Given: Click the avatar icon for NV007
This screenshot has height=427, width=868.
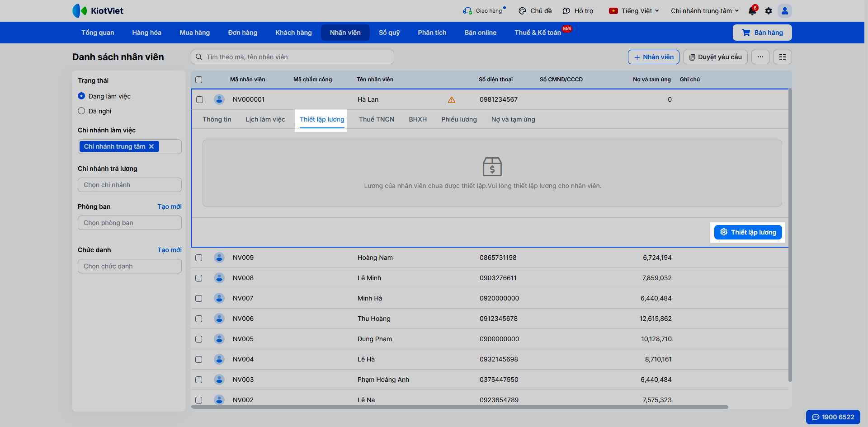Looking at the screenshot, I should click(x=219, y=298).
